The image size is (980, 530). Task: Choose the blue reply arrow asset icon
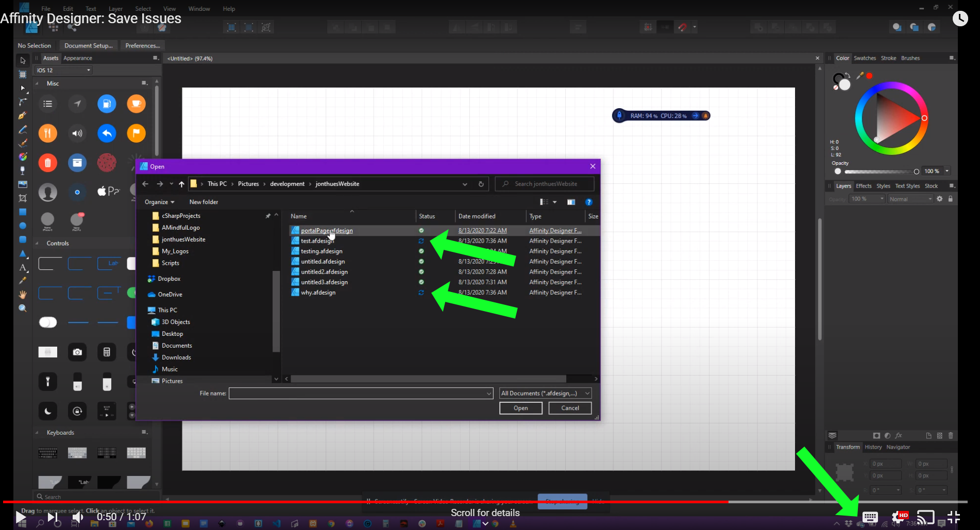point(107,133)
